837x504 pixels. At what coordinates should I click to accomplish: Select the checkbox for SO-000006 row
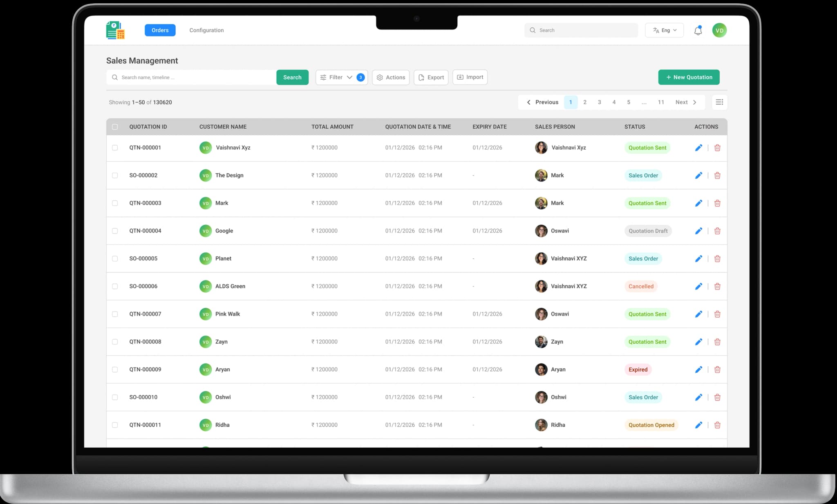(x=115, y=286)
